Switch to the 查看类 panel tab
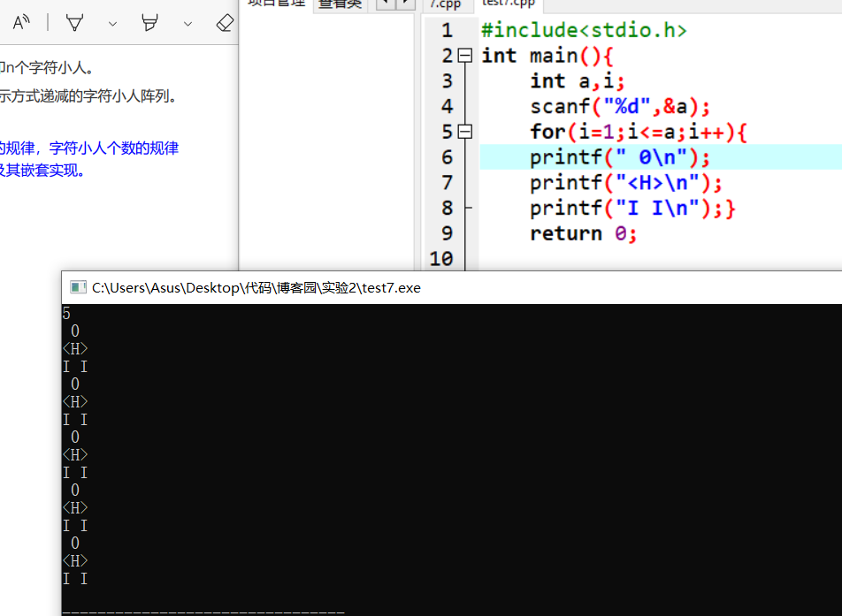 (341, 4)
